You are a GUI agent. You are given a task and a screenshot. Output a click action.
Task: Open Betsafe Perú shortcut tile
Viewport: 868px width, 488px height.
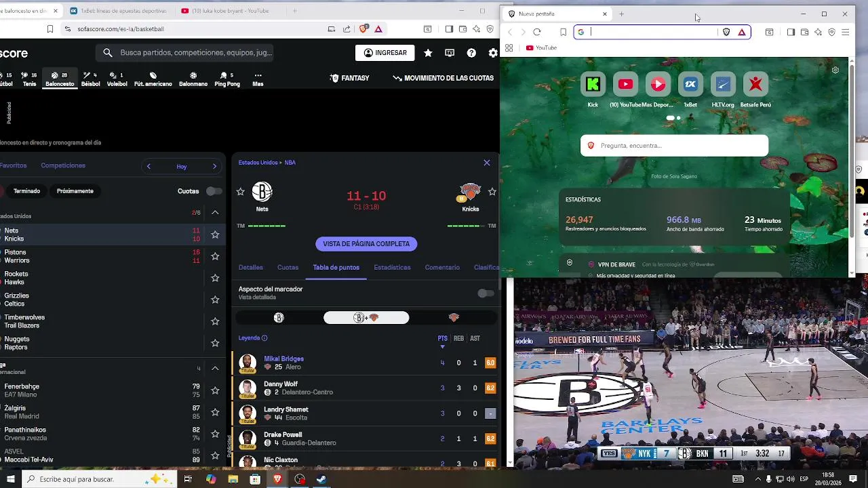pos(755,84)
